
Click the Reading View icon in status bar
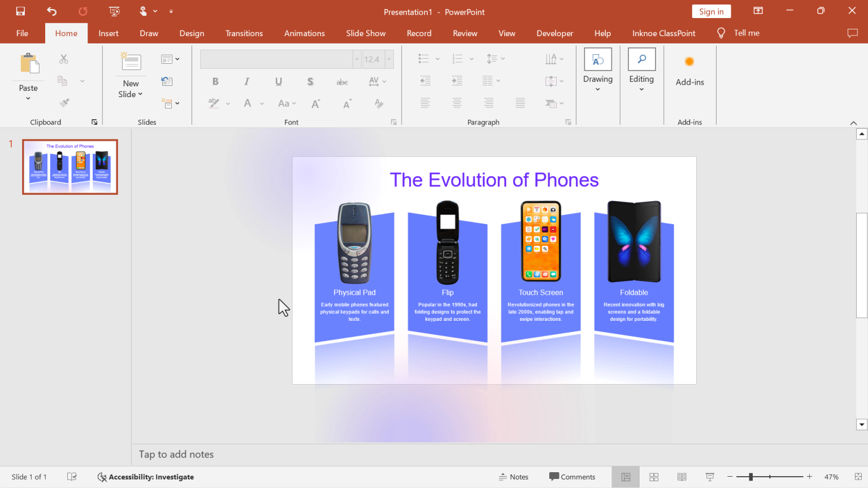pyautogui.click(x=682, y=477)
